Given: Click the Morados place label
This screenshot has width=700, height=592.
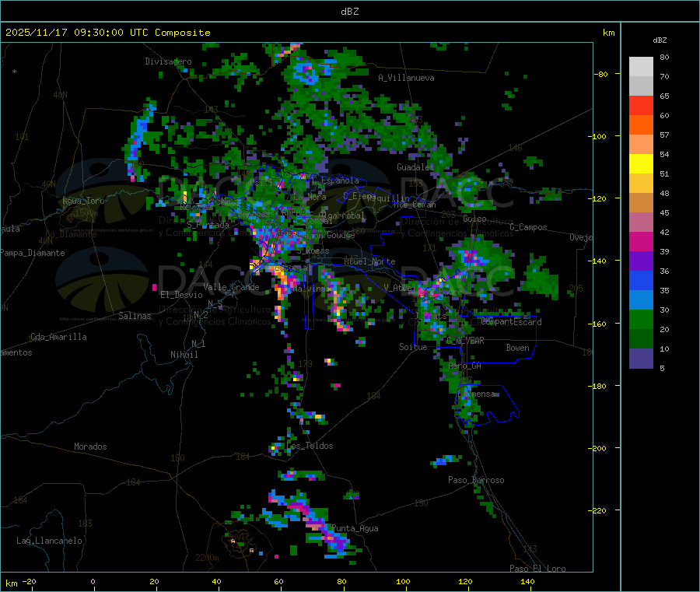Looking at the screenshot, I should pos(90,447).
